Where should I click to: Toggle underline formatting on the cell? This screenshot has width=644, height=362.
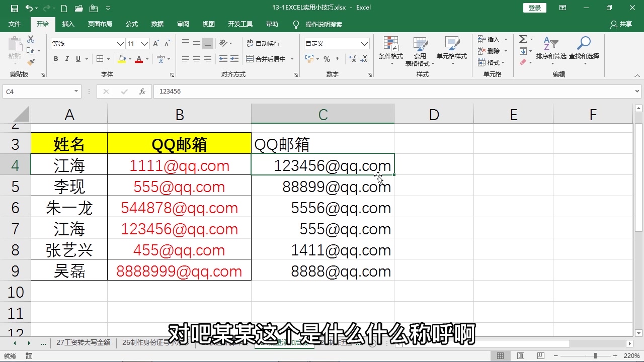pos(78,59)
